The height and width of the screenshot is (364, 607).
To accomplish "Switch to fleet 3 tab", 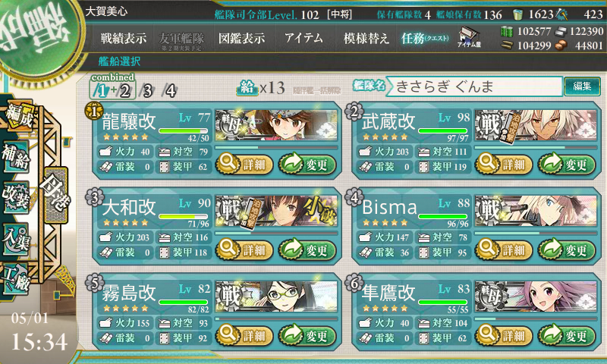I will pos(147,91).
